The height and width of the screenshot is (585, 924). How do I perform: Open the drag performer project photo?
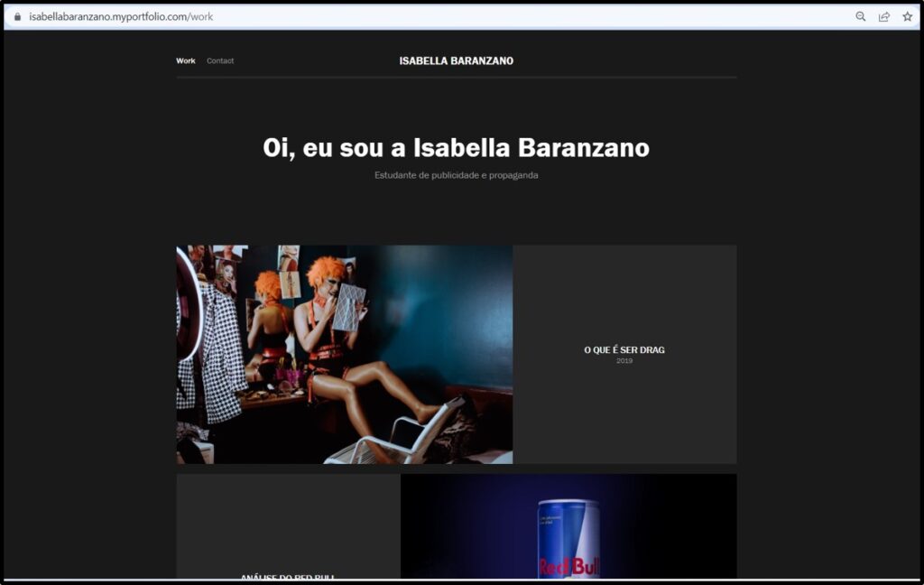pyautogui.click(x=345, y=355)
